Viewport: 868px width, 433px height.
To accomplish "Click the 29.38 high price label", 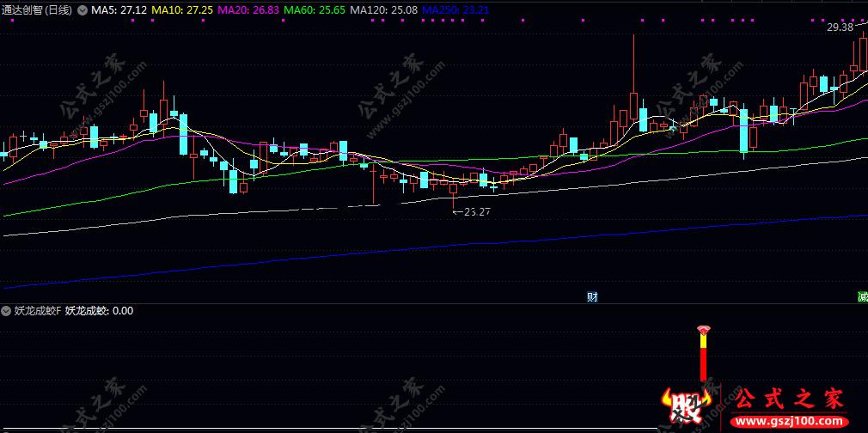I will coord(840,27).
